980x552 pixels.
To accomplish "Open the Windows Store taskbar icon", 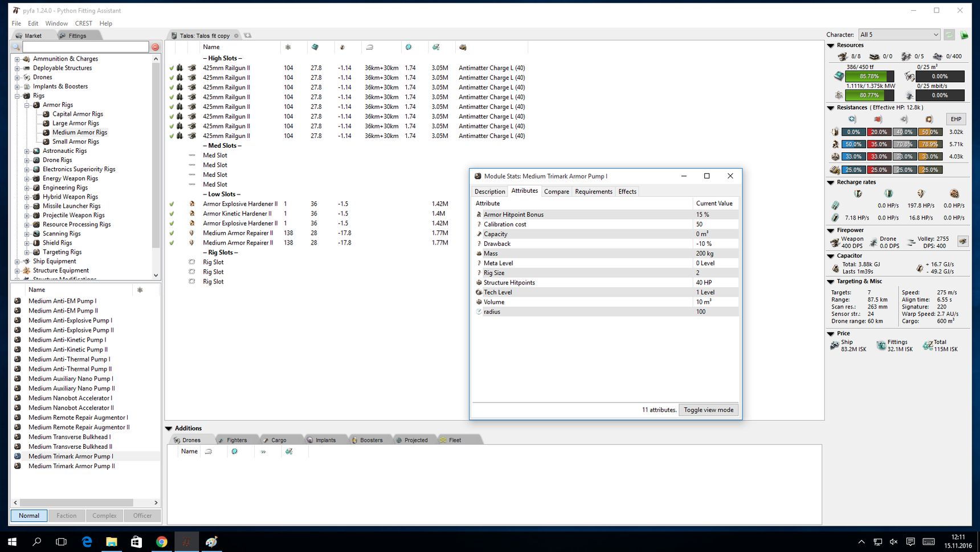I will (137, 542).
